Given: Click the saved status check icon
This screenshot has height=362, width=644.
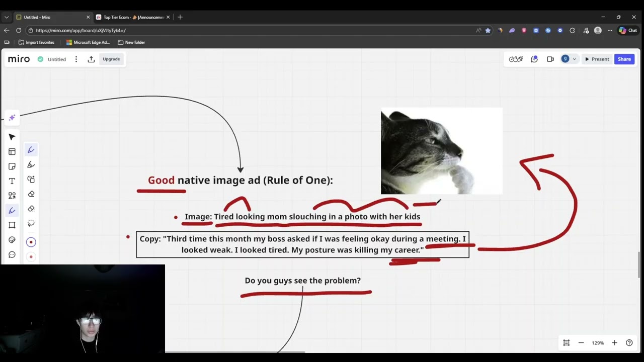Looking at the screenshot, I should click(x=40, y=59).
